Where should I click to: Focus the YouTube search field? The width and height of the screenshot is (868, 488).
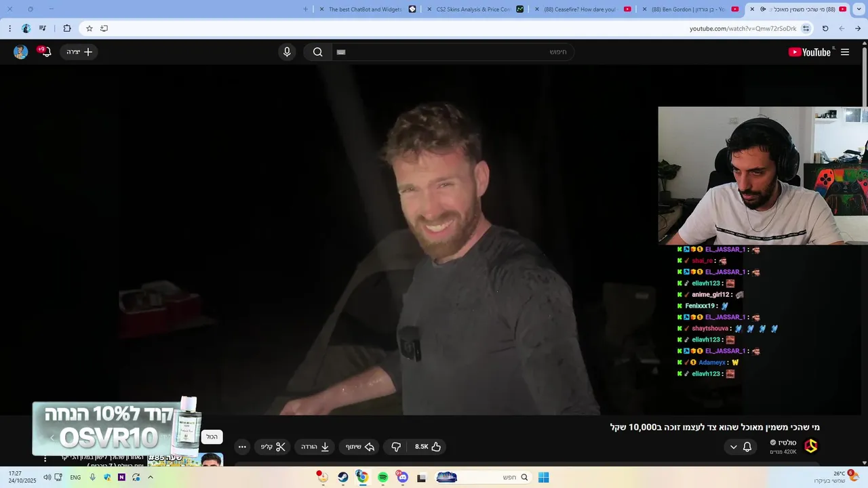pos(452,52)
